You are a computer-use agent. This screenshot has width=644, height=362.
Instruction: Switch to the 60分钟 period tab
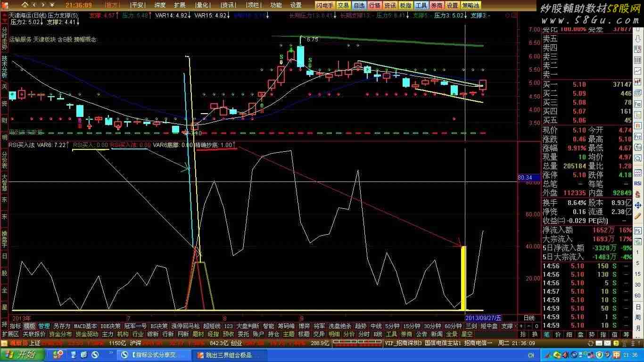click(x=453, y=326)
